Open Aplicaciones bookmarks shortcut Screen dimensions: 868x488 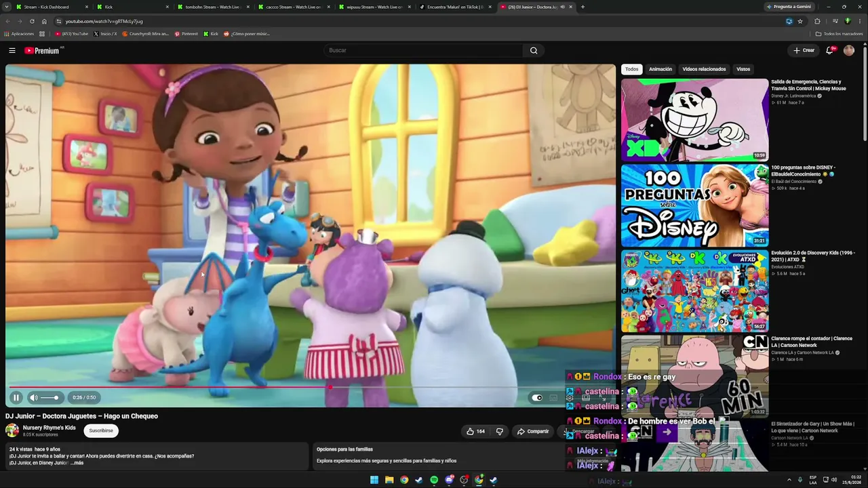point(19,34)
